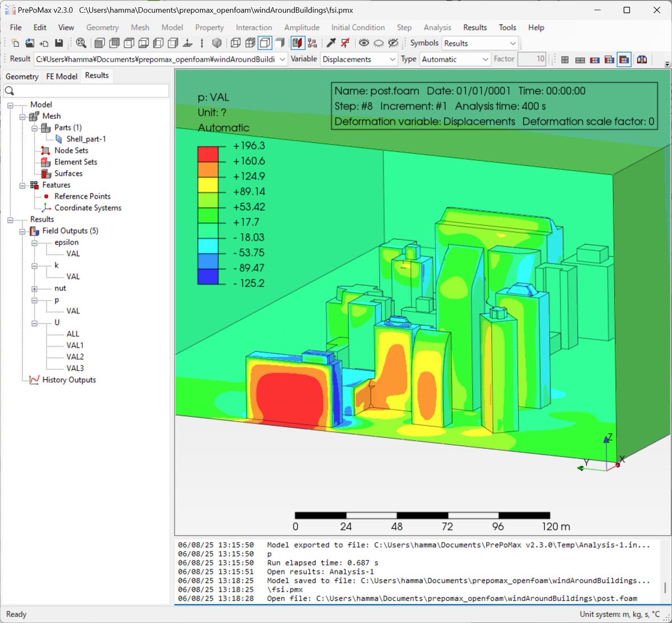
Task: Click the tree search box
Action: [x=86, y=91]
